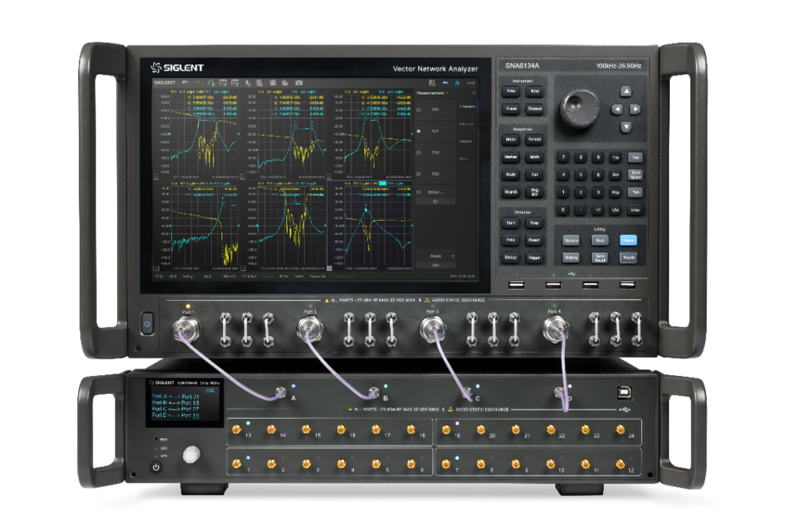
Task: Switch to the Receiver side tab
Action: point(466,141)
